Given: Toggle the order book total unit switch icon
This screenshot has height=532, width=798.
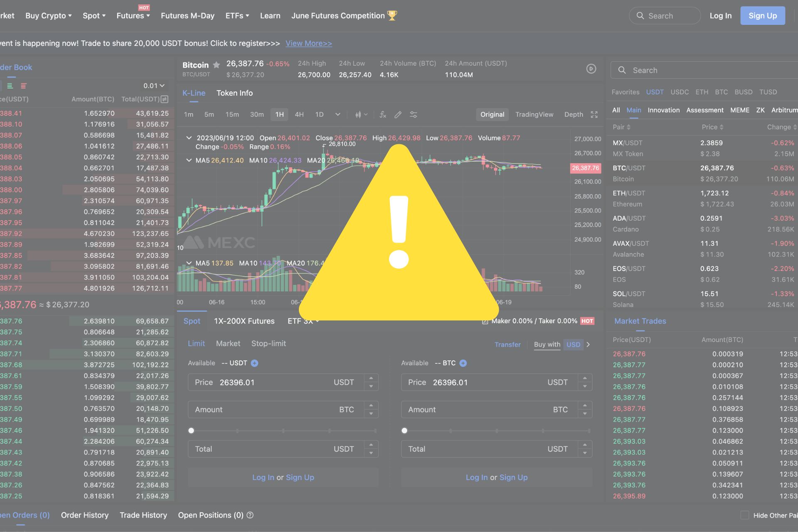Looking at the screenshot, I should pyautogui.click(x=165, y=99).
